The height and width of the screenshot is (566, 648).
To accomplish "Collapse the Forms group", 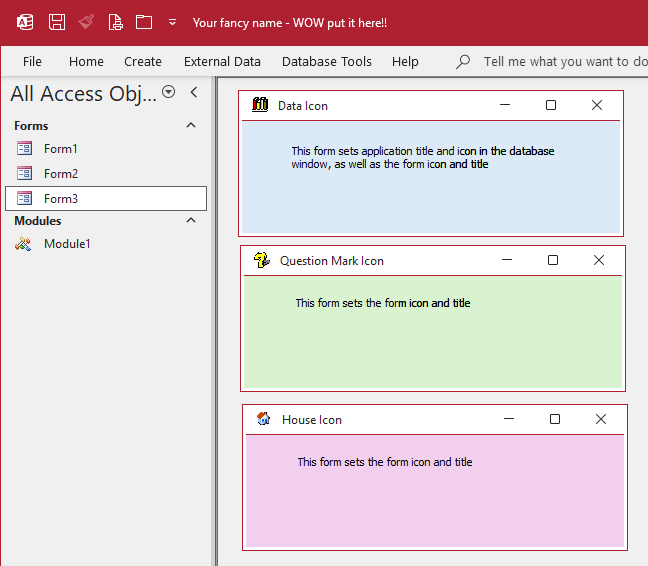I will [191, 126].
